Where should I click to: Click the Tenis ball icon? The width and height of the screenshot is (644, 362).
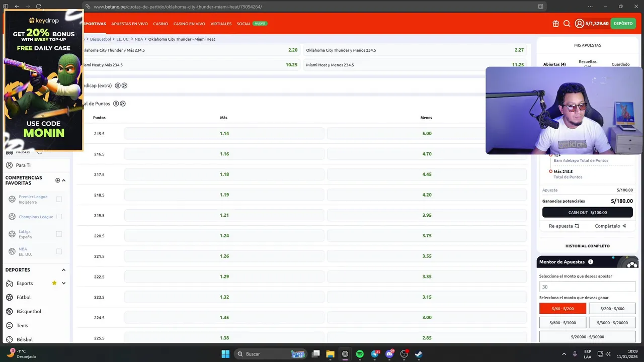pos(9,325)
